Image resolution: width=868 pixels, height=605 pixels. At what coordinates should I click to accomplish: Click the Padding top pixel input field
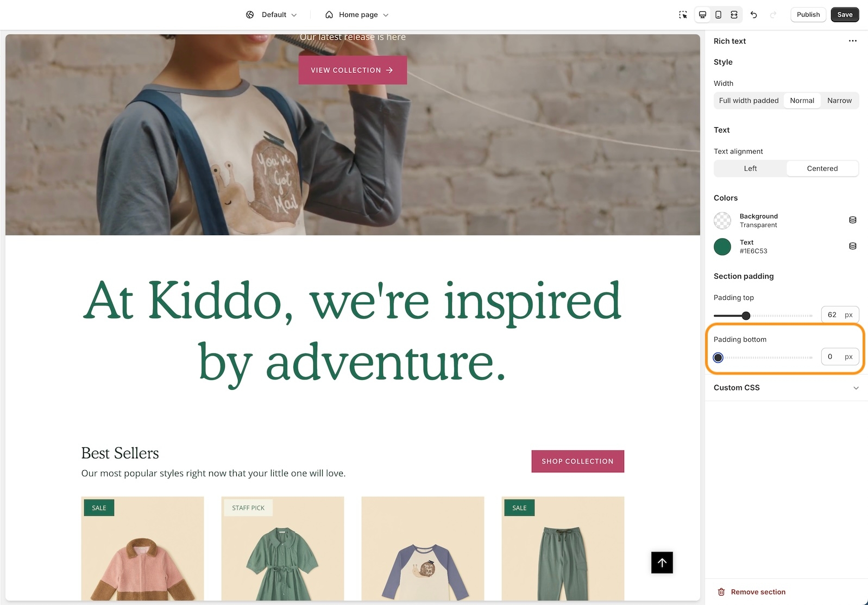coord(833,315)
